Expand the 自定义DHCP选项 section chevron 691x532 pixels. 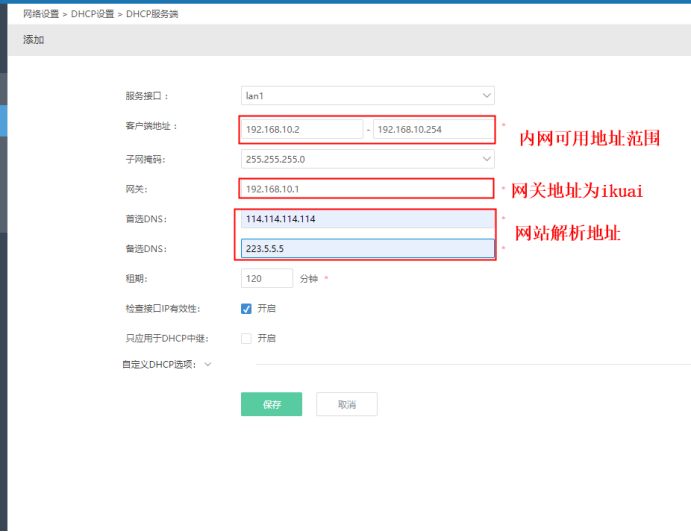[208, 365]
